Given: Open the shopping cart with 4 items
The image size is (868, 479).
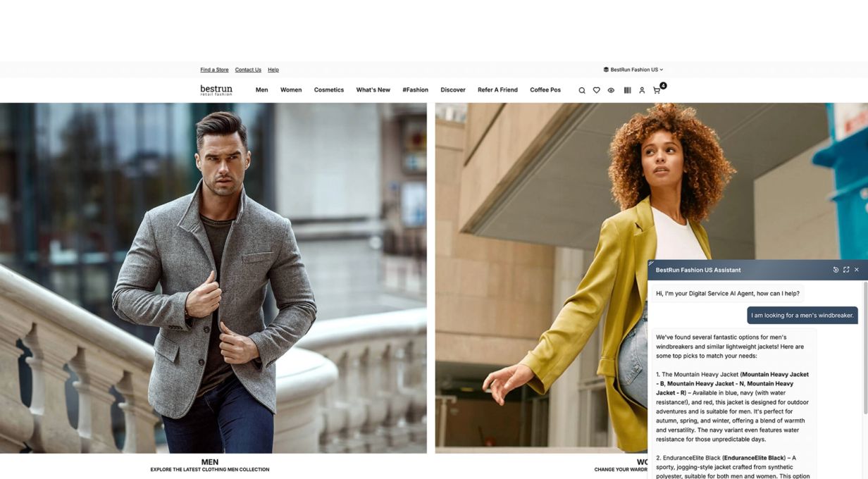Looking at the screenshot, I should tap(658, 89).
